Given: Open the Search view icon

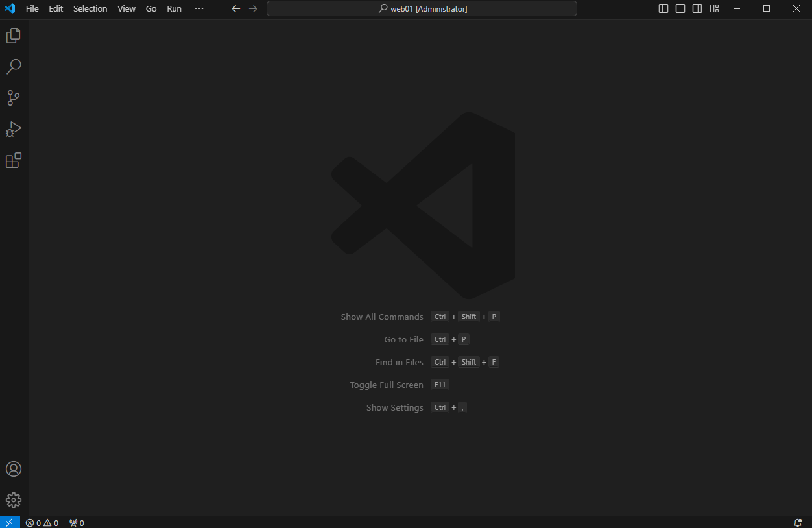Looking at the screenshot, I should [x=14, y=67].
